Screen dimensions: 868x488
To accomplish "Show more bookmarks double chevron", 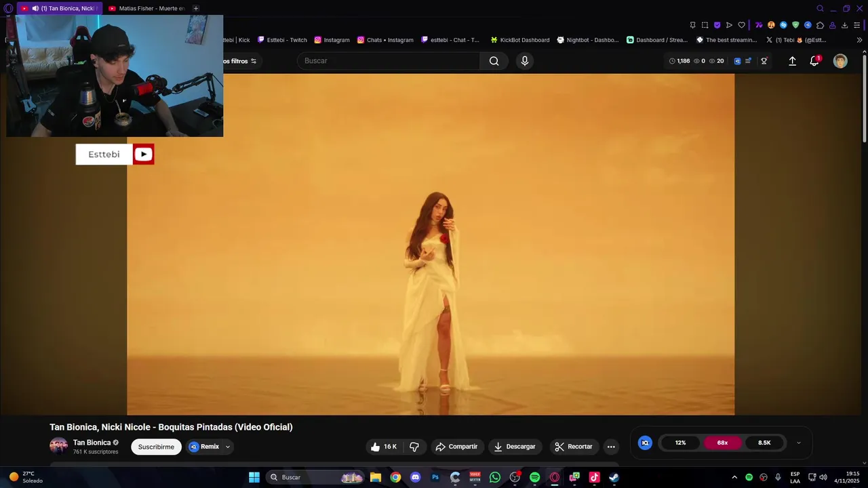I will [859, 40].
